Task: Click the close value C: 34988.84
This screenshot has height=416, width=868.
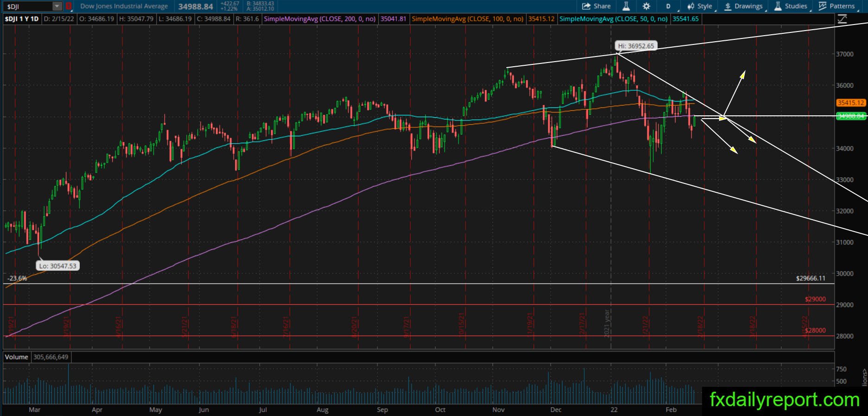Action: 213,19
